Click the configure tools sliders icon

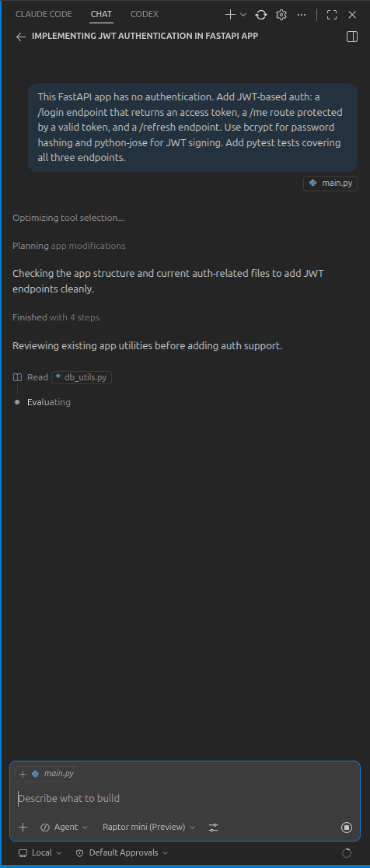pos(214,828)
